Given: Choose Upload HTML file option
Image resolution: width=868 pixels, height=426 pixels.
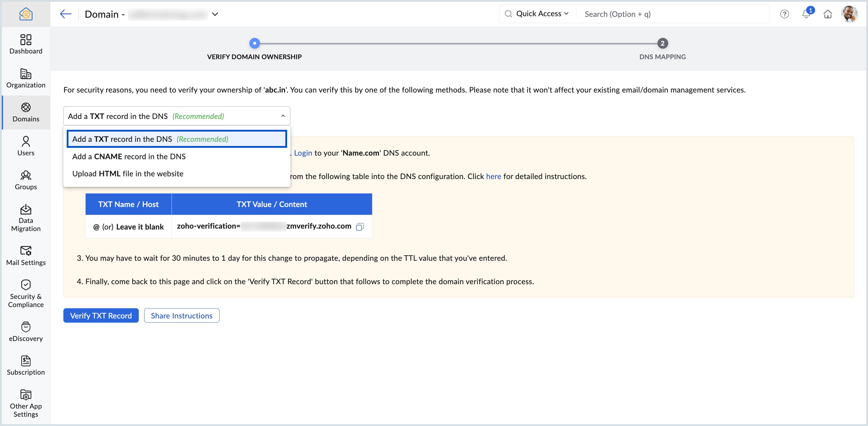Looking at the screenshot, I should coord(127,174).
